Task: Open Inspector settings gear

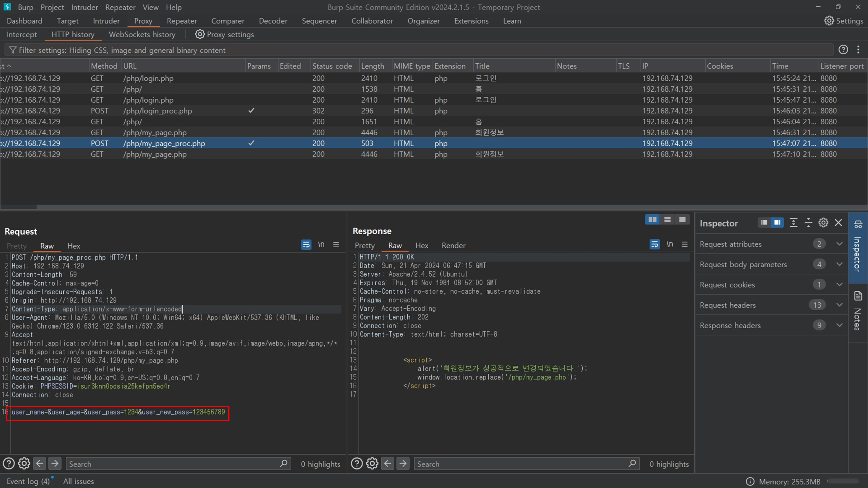Action: click(x=823, y=223)
